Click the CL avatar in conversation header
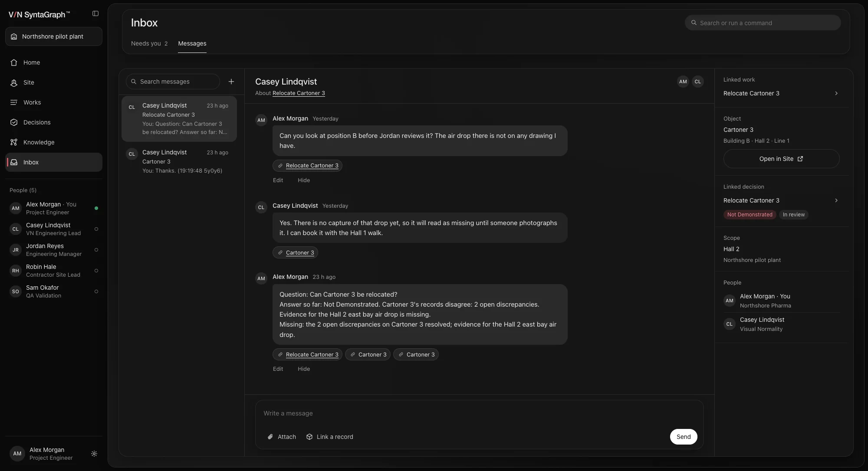This screenshot has width=868, height=471. [x=698, y=82]
